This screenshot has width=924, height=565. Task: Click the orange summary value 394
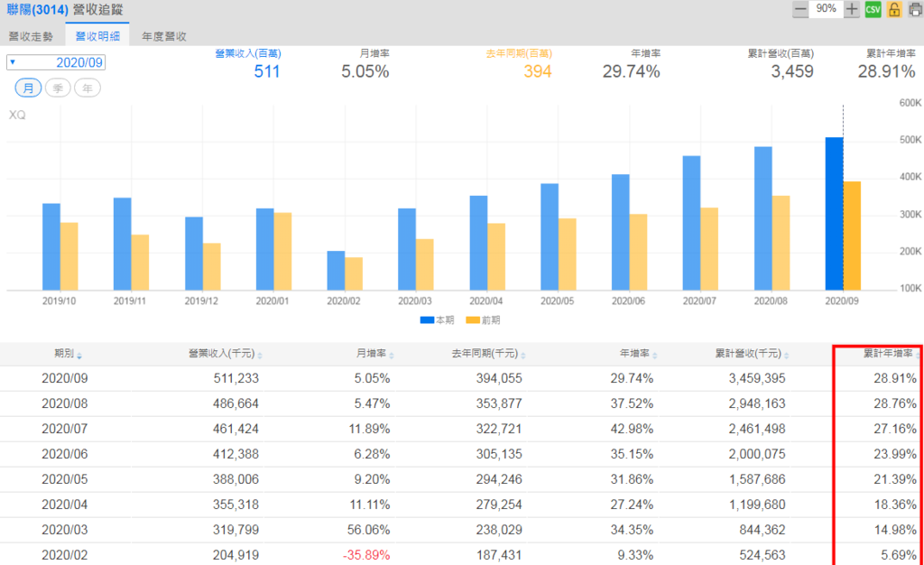(538, 72)
